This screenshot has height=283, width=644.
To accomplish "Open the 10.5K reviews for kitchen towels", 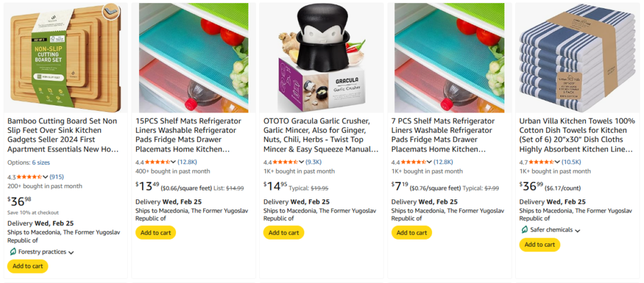I will click(x=571, y=162).
